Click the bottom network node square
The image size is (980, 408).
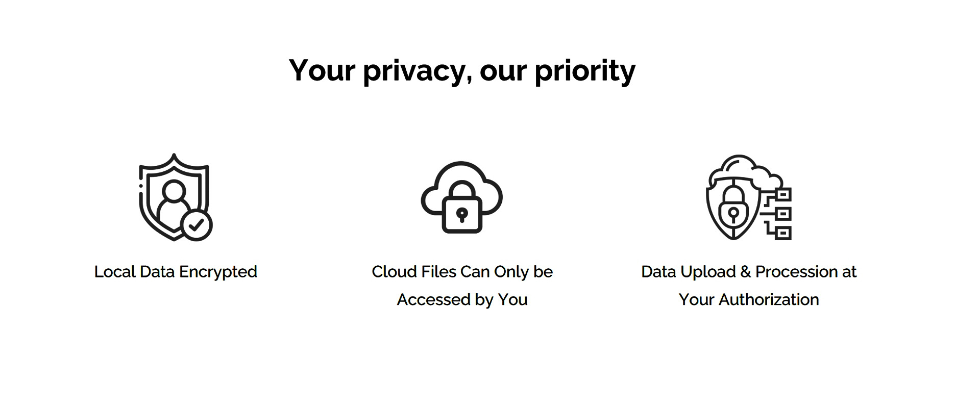coord(784,234)
